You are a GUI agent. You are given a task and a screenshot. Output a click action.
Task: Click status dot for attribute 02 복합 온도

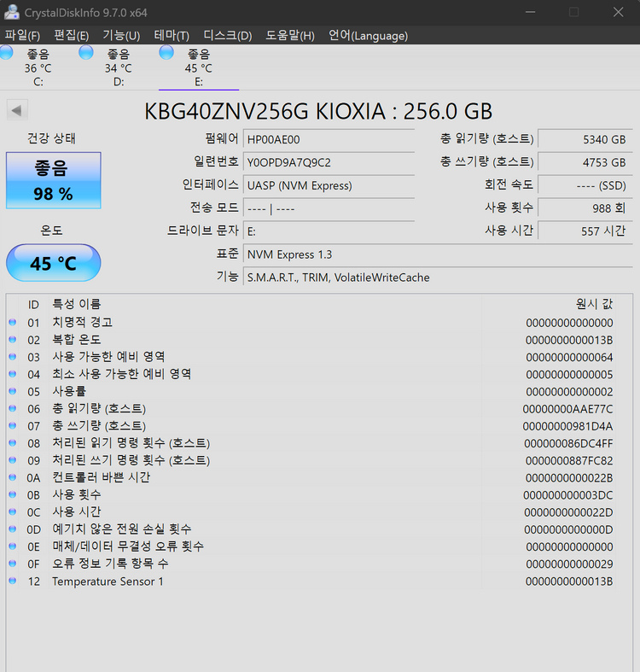(13, 340)
